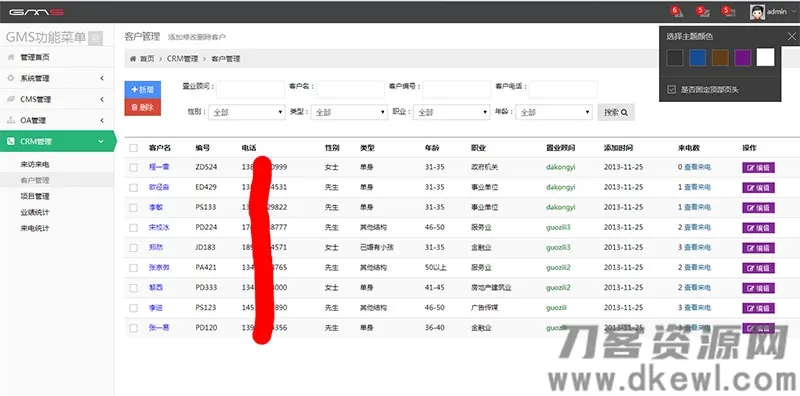Click the admin avatar picture
The height and width of the screenshot is (396, 800).
(757, 12)
